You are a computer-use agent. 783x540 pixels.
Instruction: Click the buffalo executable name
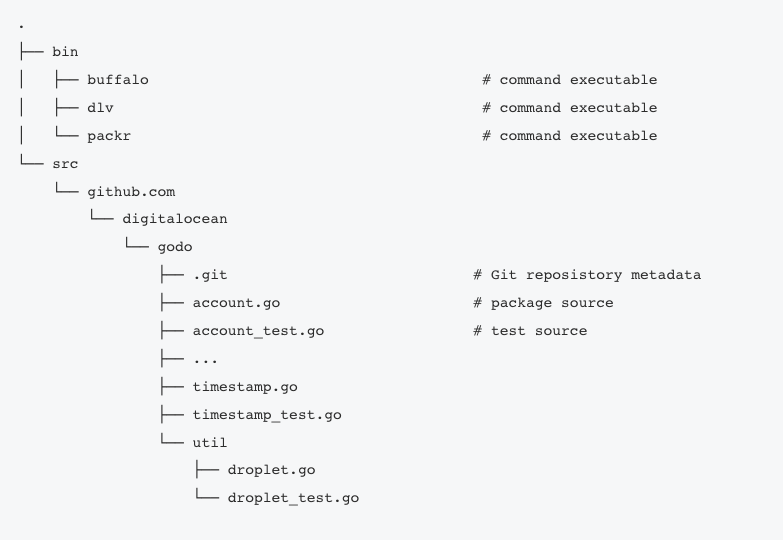click(x=118, y=80)
